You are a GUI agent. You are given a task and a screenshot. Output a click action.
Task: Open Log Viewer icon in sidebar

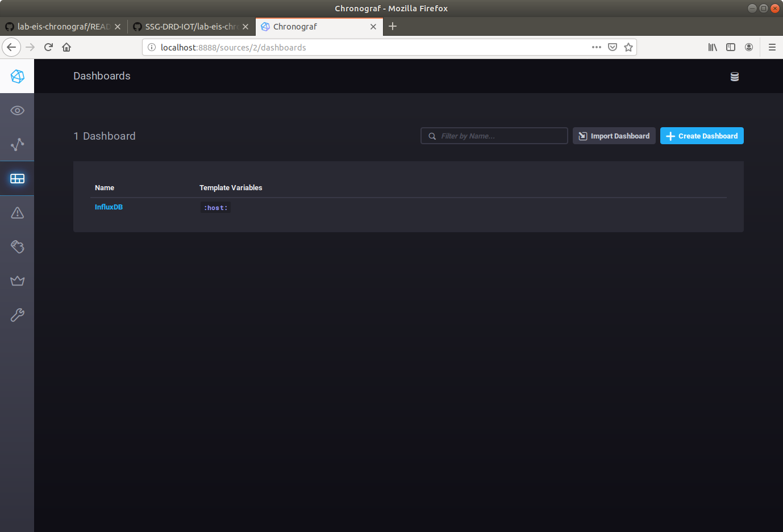18,246
